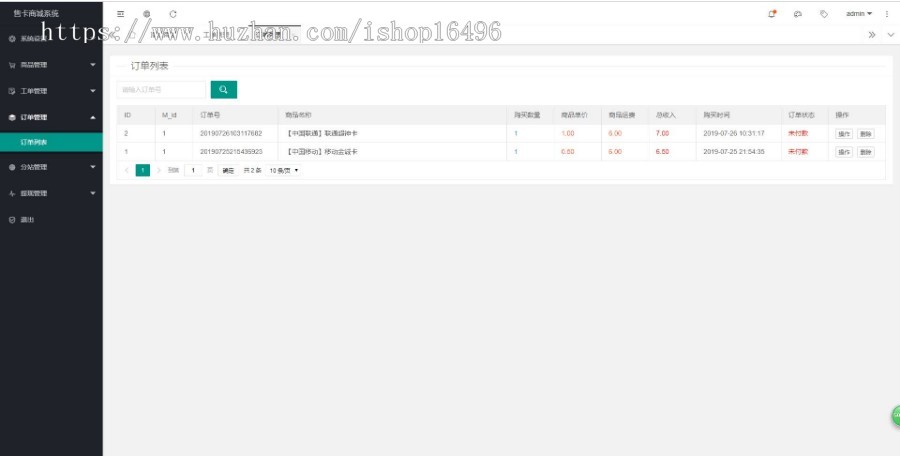
Task: Click the theme palette icon
Action: (798, 14)
